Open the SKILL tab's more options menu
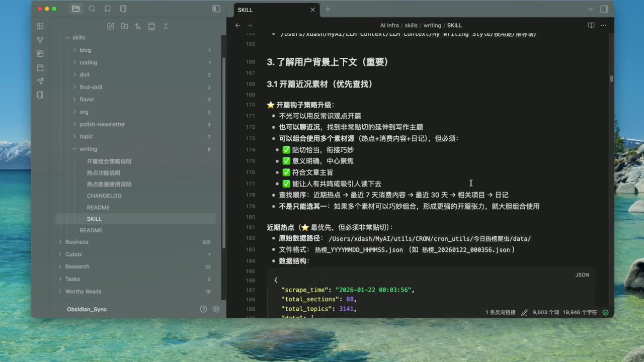The image size is (644, 362). (x=603, y=25)
